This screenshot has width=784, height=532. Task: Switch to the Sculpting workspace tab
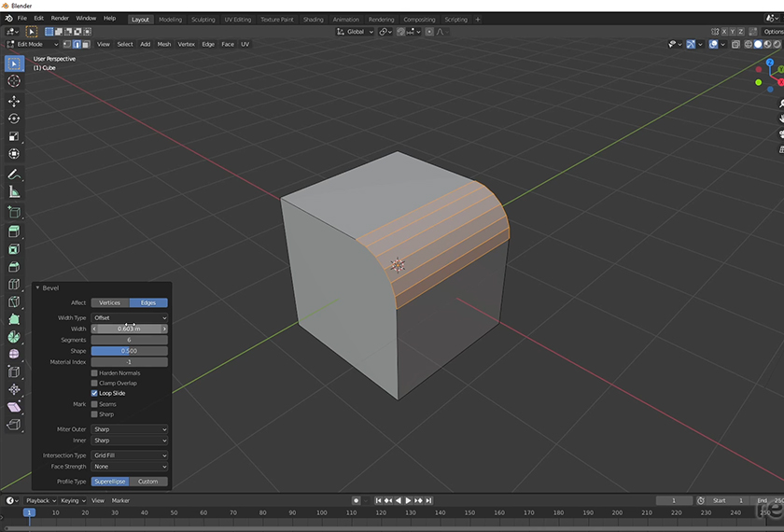point(202,19)
